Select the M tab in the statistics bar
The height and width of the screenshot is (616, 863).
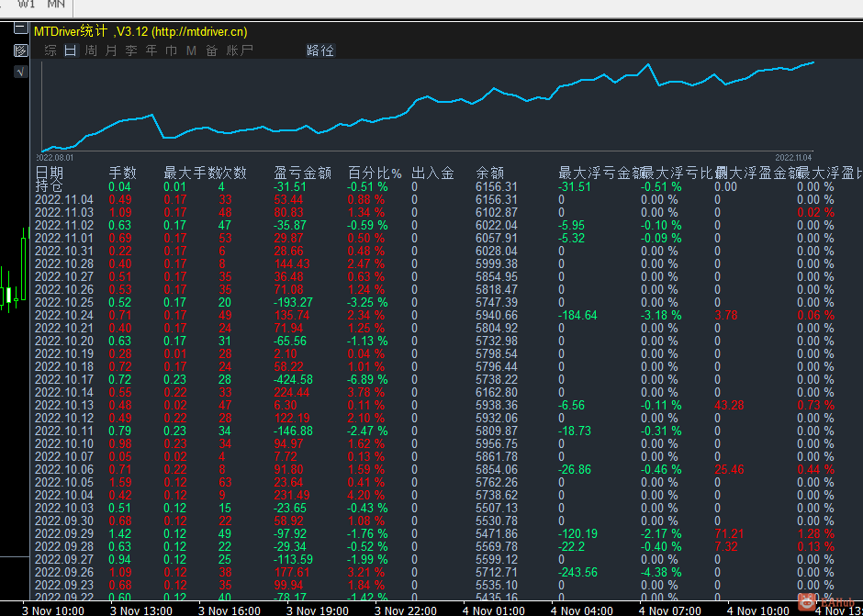click(191, 50)
